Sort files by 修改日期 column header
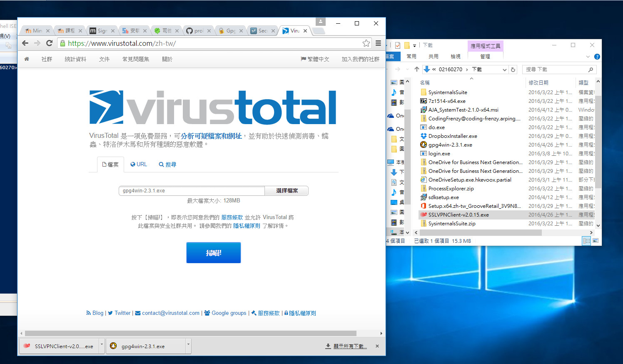 (x=538, y=82)
